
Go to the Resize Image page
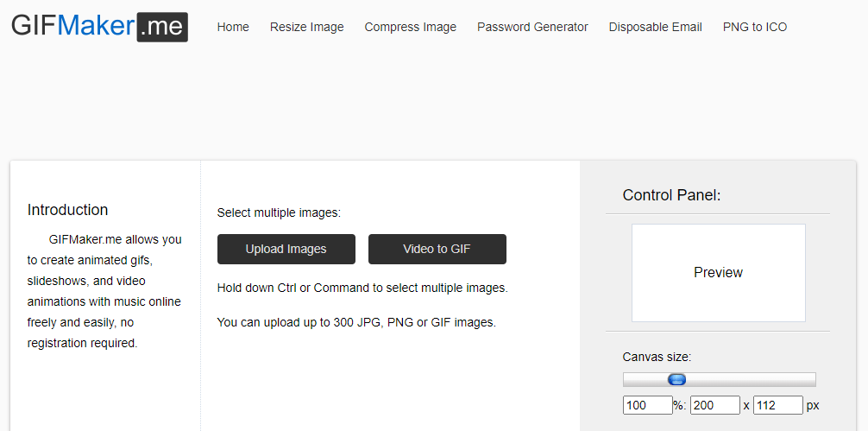pos(306,27)
